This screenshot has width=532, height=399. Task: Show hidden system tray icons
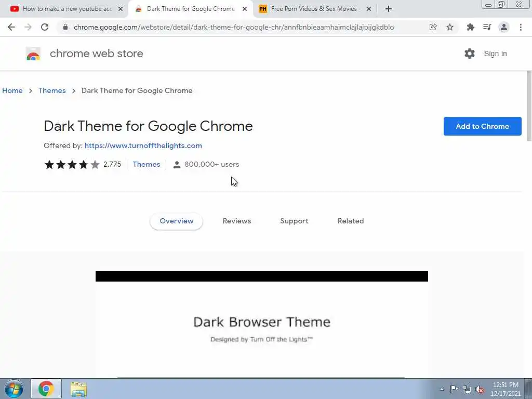442,389
